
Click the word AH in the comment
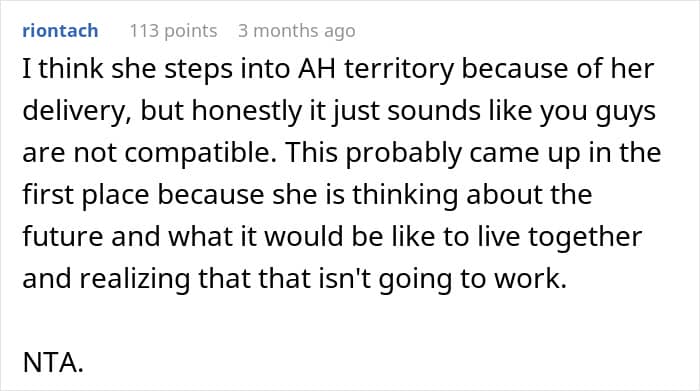tap(317, 69)
